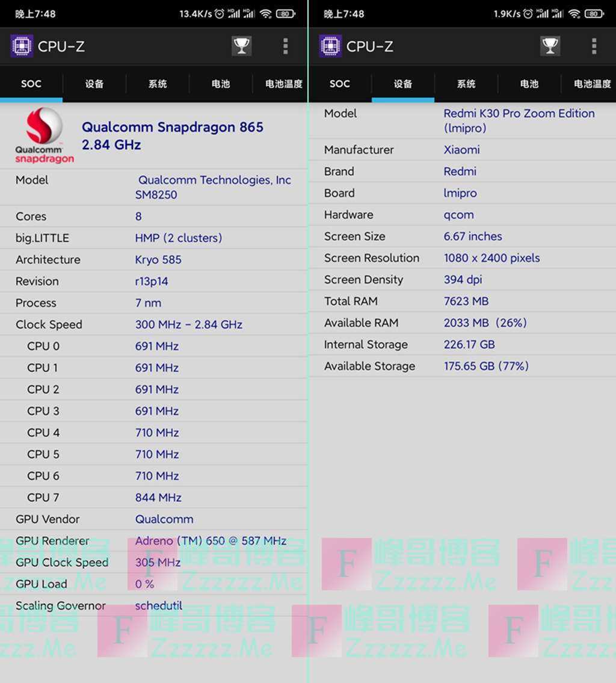Open the 电池温度 tab on left screen
Image resolution: width=616 pixels, height=683 pixels.
click(283, 84)
